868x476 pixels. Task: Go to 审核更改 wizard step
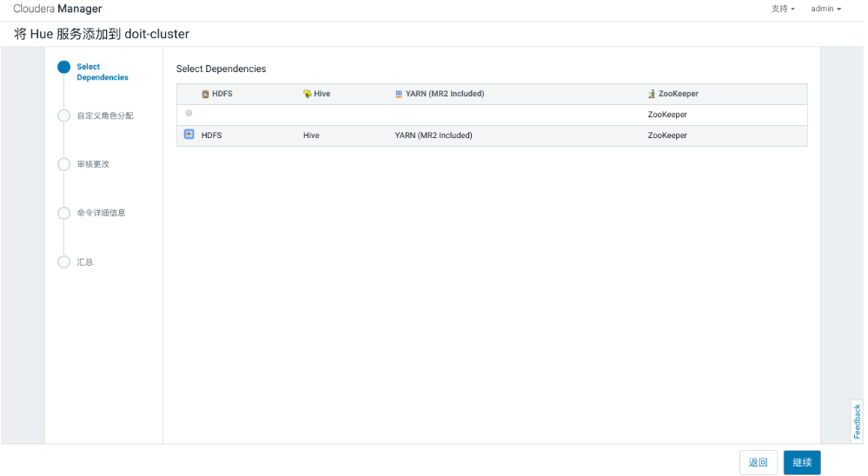[x=93, y=164]
